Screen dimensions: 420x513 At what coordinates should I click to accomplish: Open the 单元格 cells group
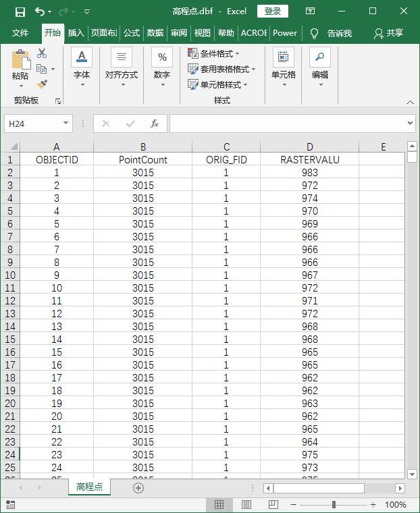tap(284, 68)
